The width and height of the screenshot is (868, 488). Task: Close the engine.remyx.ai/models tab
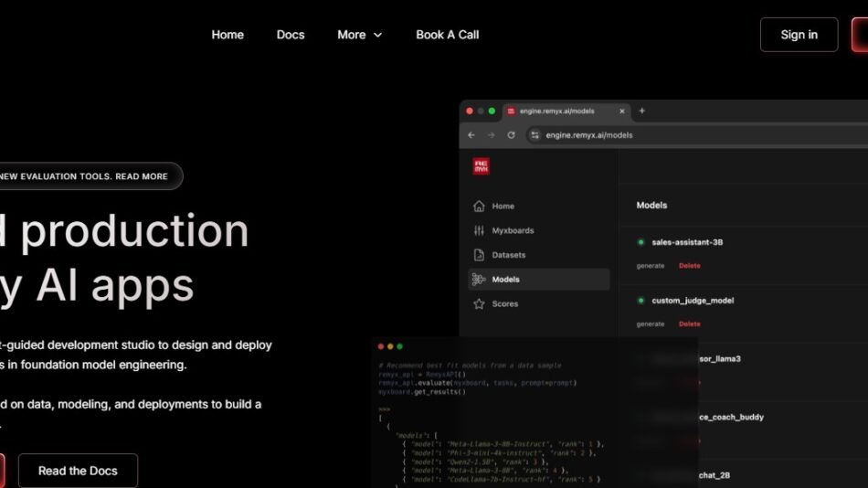coord(622,111)
